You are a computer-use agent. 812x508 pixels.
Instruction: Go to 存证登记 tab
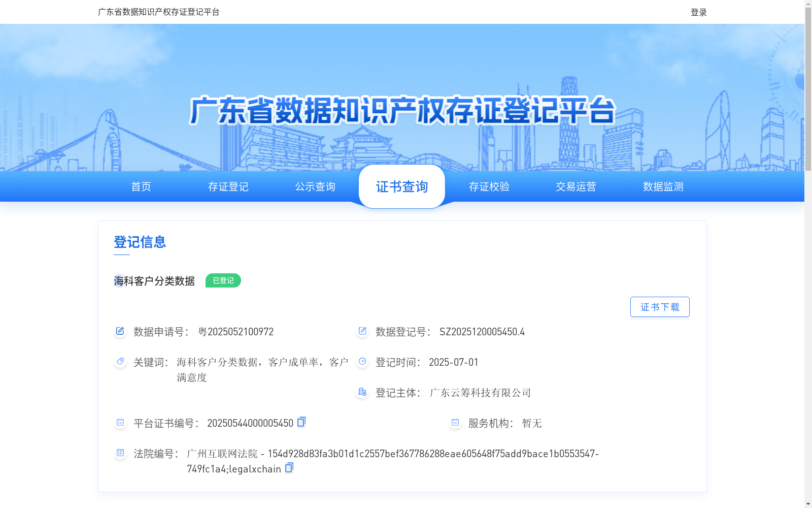[x=228, y=186]
